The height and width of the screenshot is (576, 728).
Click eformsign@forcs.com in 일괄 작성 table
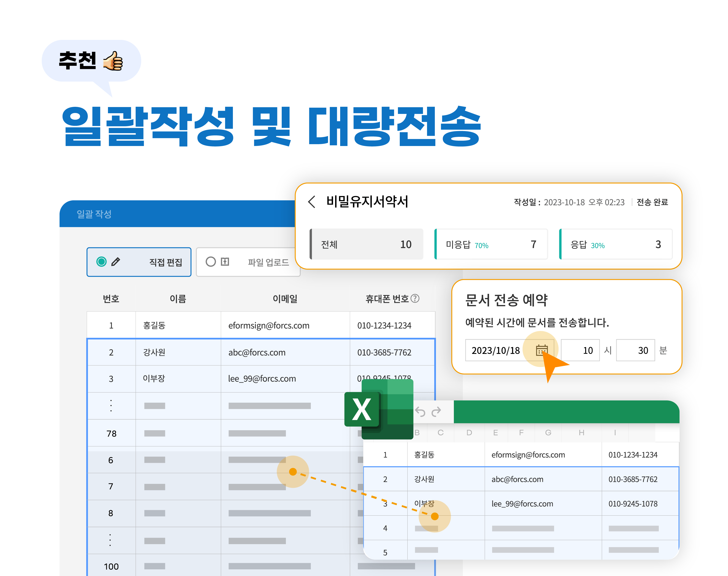tap(269, 325)
